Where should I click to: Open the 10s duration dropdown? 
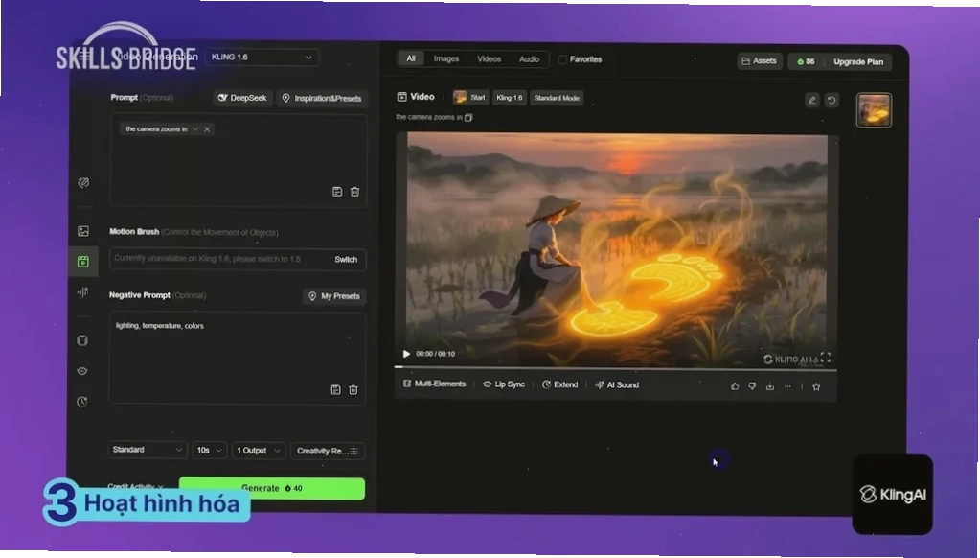point(210,451)
